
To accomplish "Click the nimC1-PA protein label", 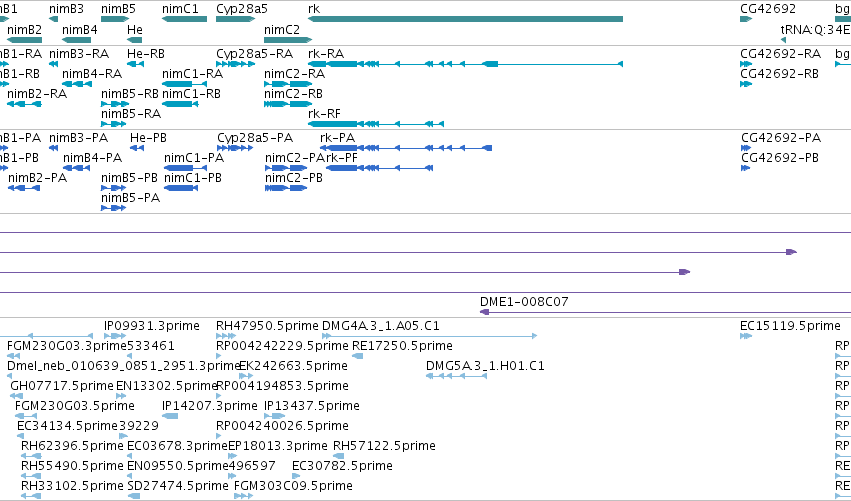I will (194, 158).
